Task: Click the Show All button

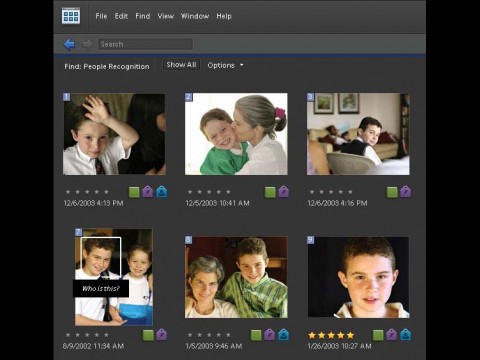Action: click(181, 65)
